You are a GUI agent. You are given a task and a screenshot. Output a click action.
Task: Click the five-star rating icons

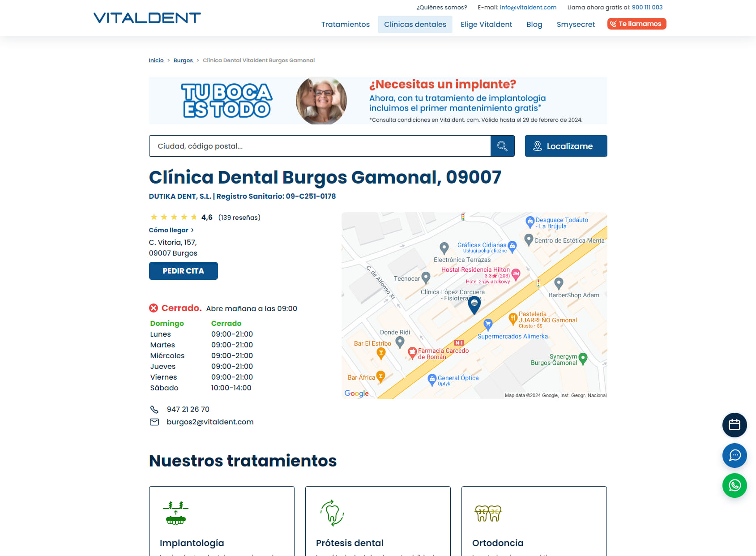pos(173,217)
